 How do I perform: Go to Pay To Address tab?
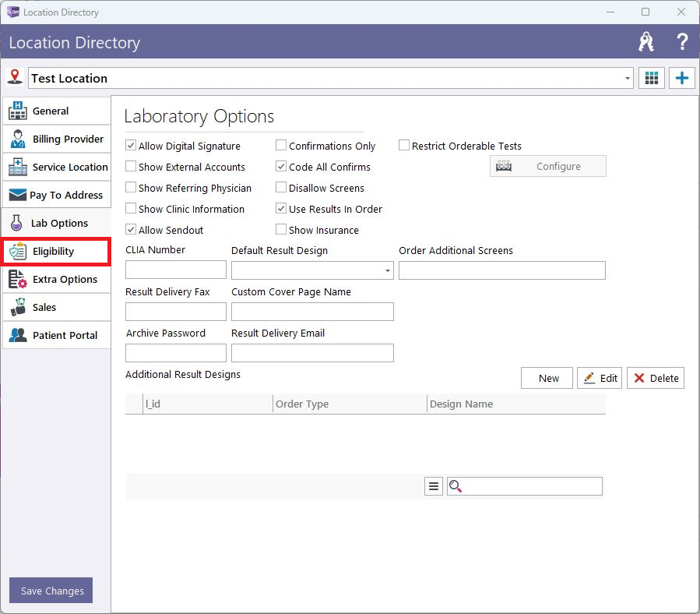click(x=56, y=196)
